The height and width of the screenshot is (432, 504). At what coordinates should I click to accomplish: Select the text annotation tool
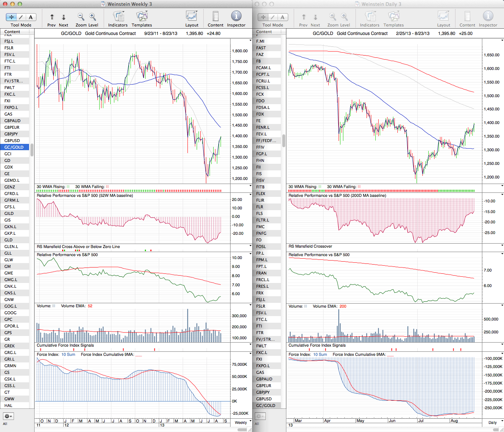click(x=31, y=17)
